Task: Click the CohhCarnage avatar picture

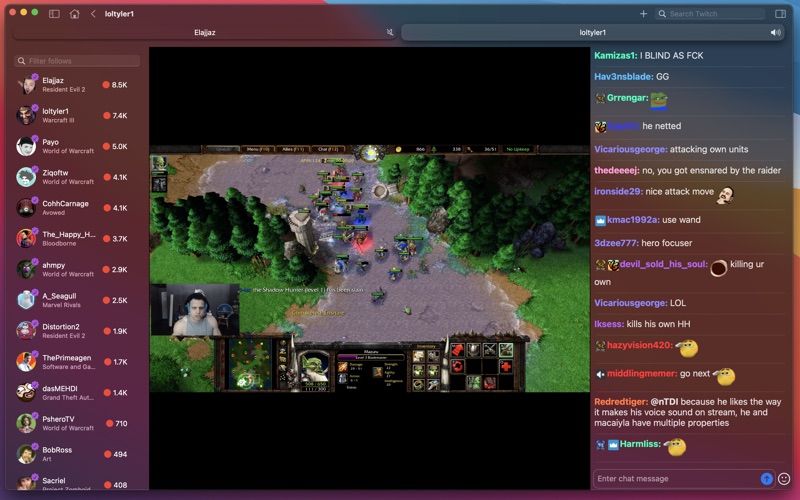Action: (x=26, y=208)
